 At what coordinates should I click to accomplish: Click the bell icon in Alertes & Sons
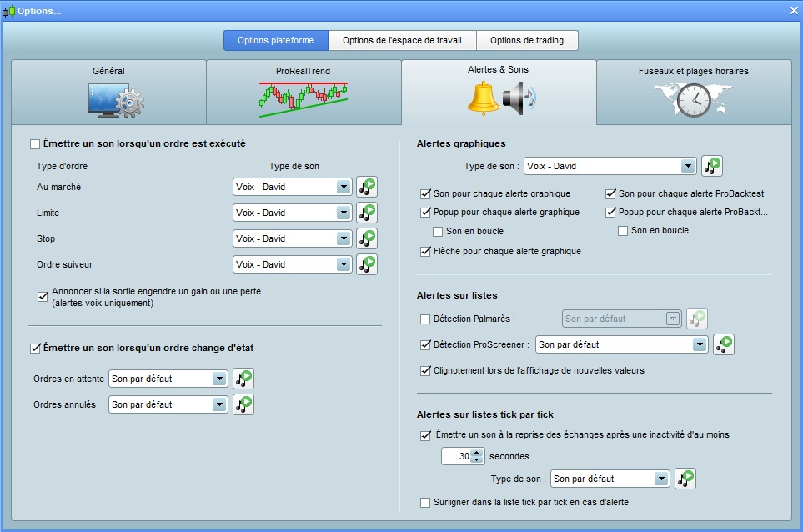(483, 98)
